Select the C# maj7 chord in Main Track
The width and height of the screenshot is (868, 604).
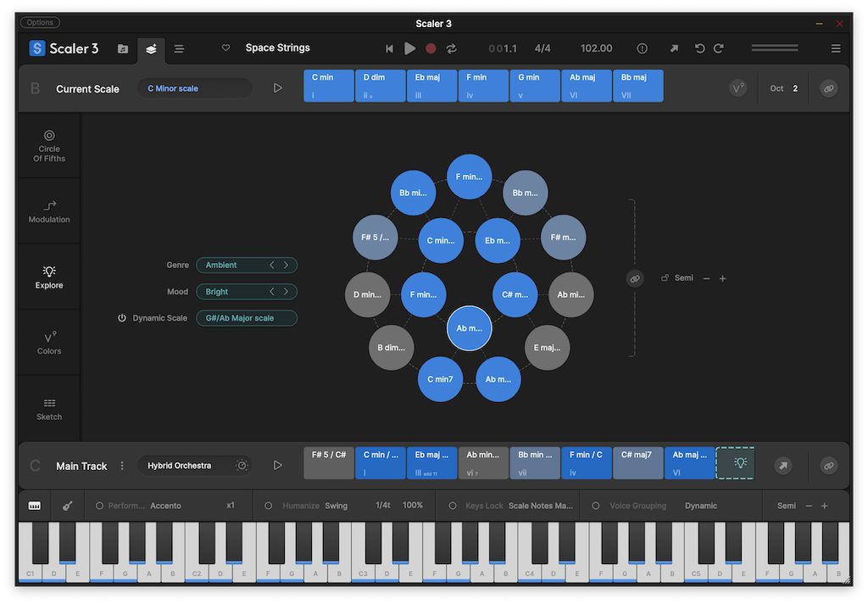(637, 462)
